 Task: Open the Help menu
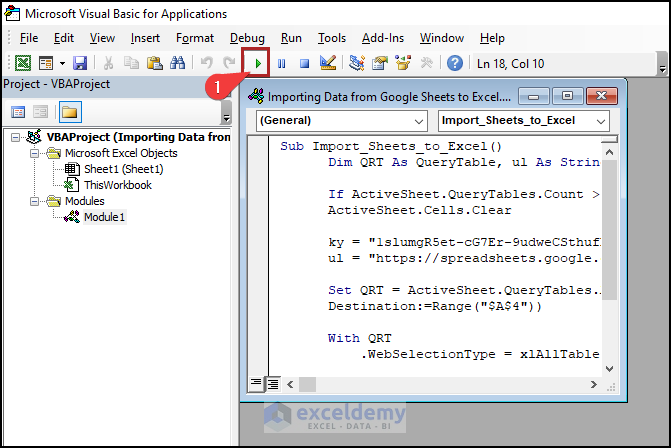tap(492, 38)
